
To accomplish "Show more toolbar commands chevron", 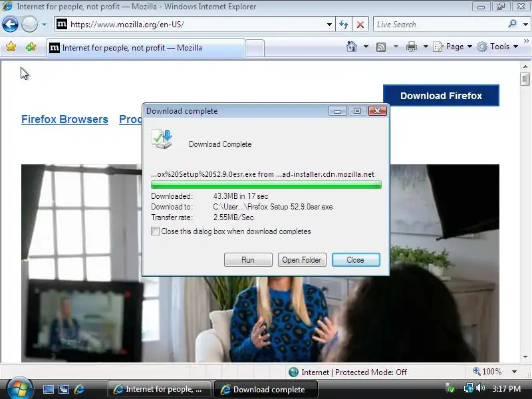I will 526,41.
